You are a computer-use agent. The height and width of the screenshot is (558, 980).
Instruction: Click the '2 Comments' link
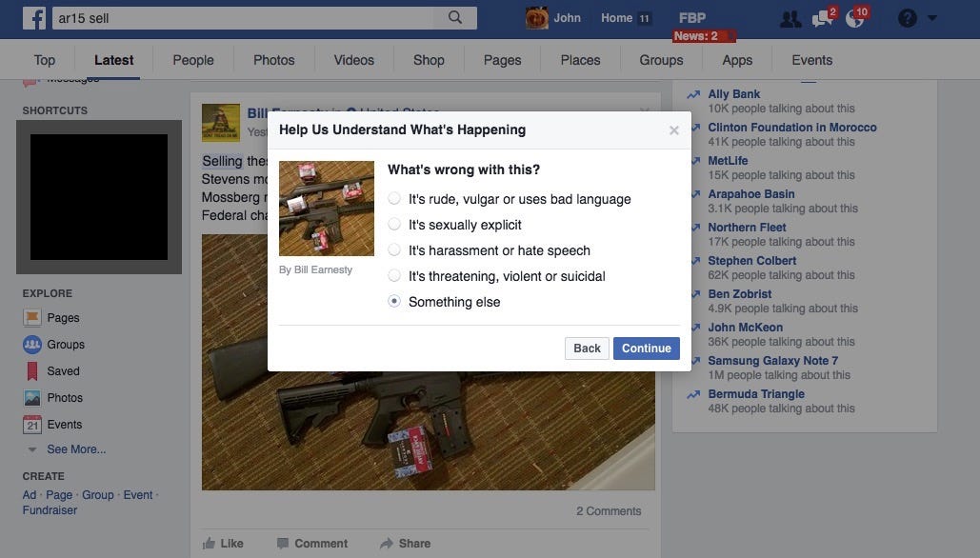point(609,511)
